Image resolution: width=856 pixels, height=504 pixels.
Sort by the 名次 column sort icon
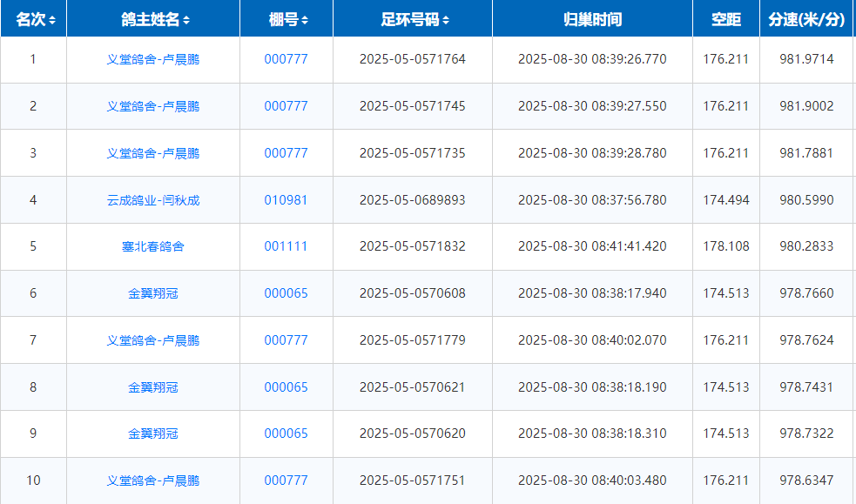(52, 20)
